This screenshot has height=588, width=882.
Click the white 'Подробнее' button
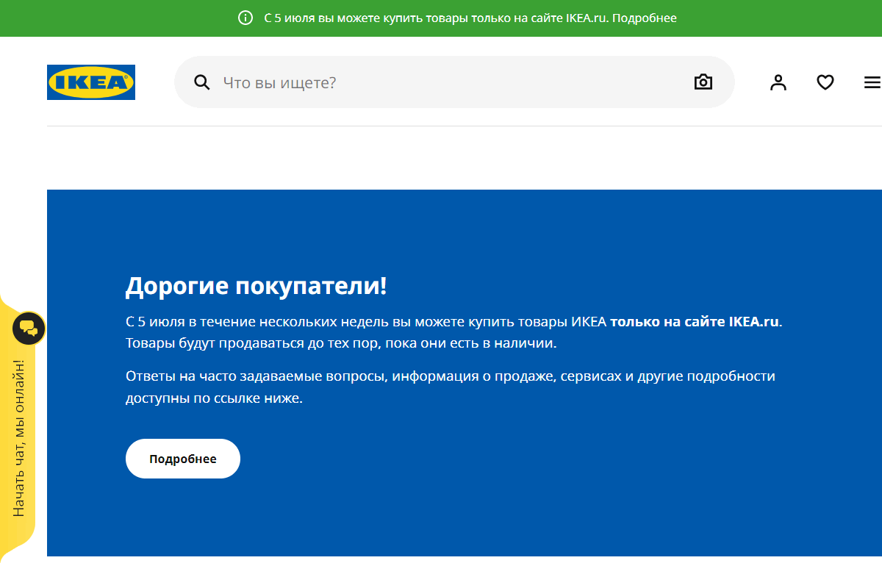tap(183, 459)
